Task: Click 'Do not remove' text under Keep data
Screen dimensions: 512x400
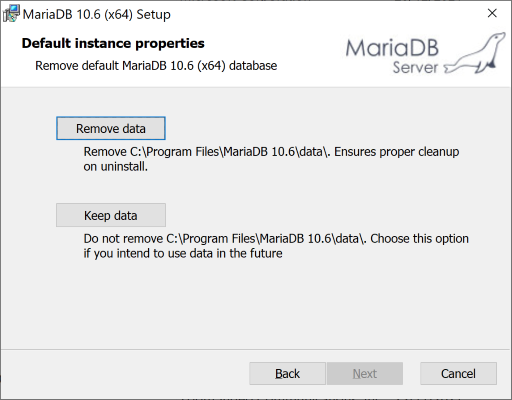Action: pos(123,239)
